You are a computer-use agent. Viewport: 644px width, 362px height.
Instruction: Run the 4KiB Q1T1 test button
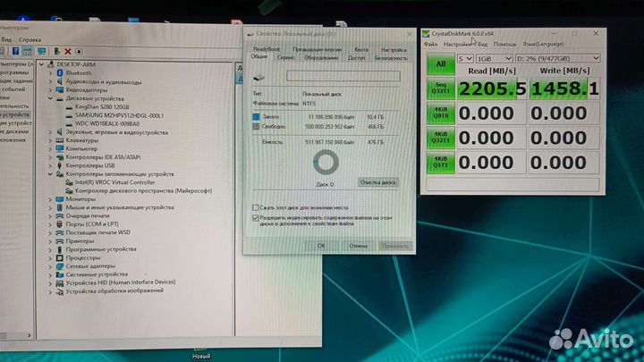[x=441, y=163]
